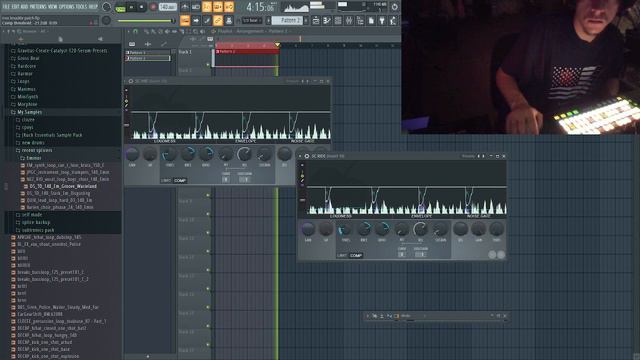Select the APASHE_hihat_loop_dubstep_145 sample
Viewport: 640px width, 360px height.
49,237
